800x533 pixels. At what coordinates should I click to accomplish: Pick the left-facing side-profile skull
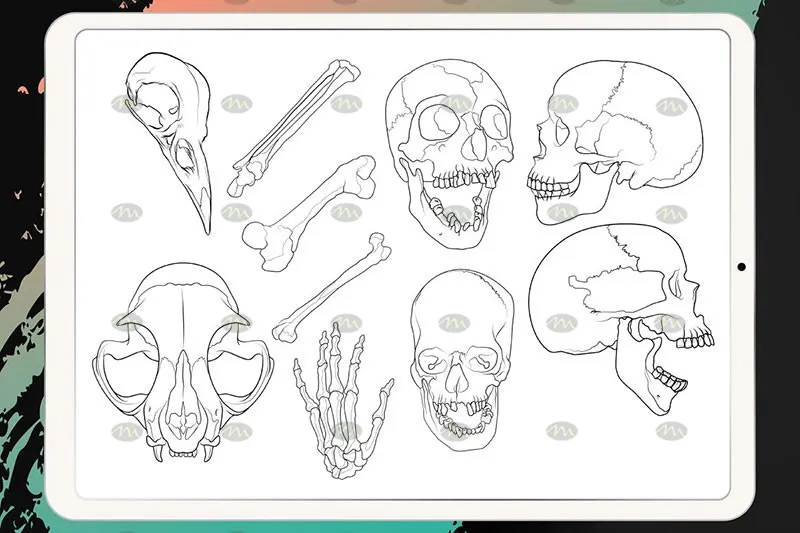615,142
